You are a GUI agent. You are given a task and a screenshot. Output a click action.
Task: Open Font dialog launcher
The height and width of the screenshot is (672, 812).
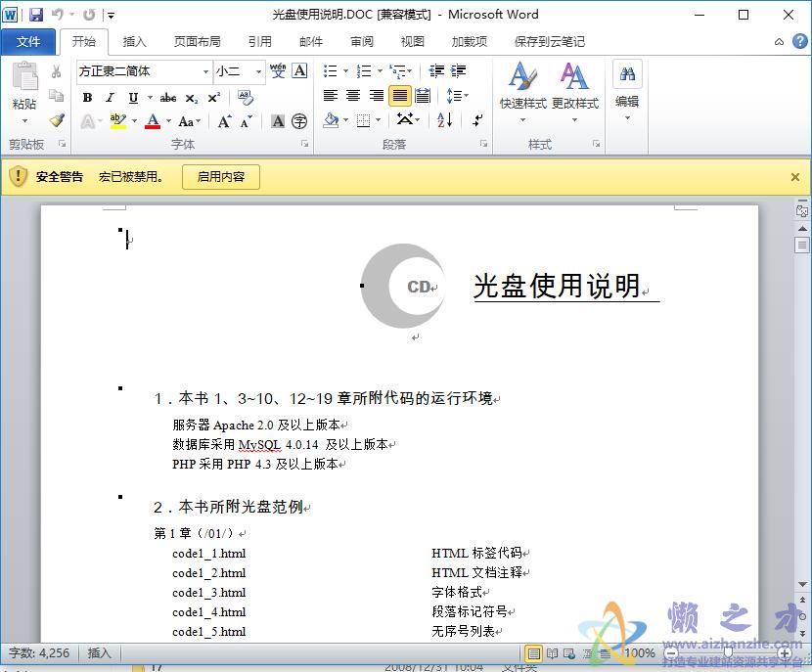coord(305,144)
